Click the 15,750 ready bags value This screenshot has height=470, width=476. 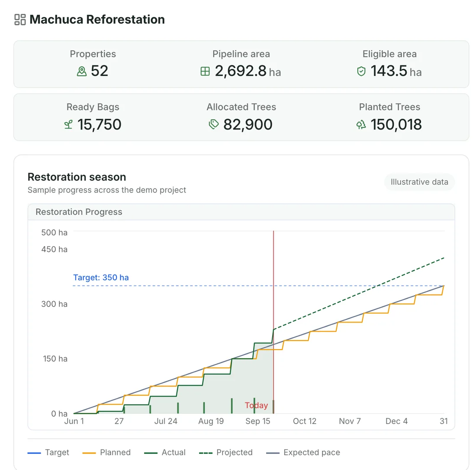tap(99, 125)
